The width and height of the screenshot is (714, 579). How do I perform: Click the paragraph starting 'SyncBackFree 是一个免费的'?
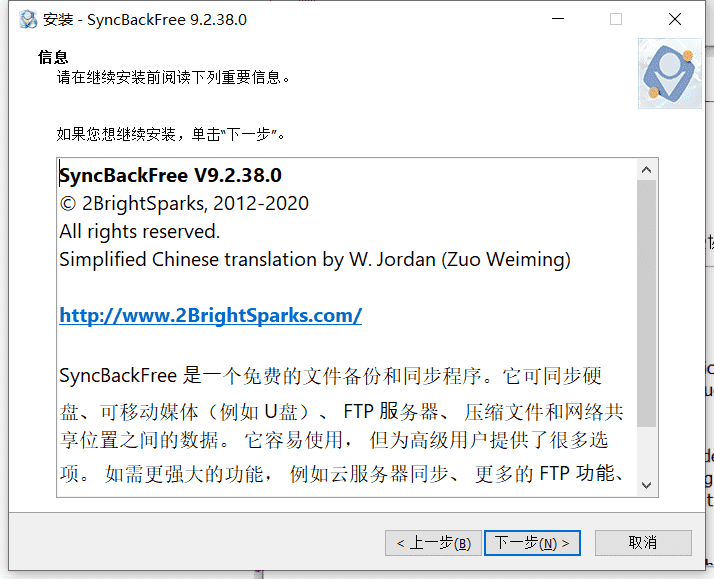point(342,424)
